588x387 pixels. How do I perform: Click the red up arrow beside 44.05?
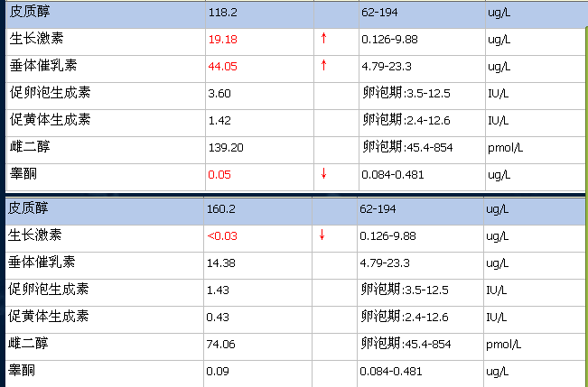[x=324, y=66]
